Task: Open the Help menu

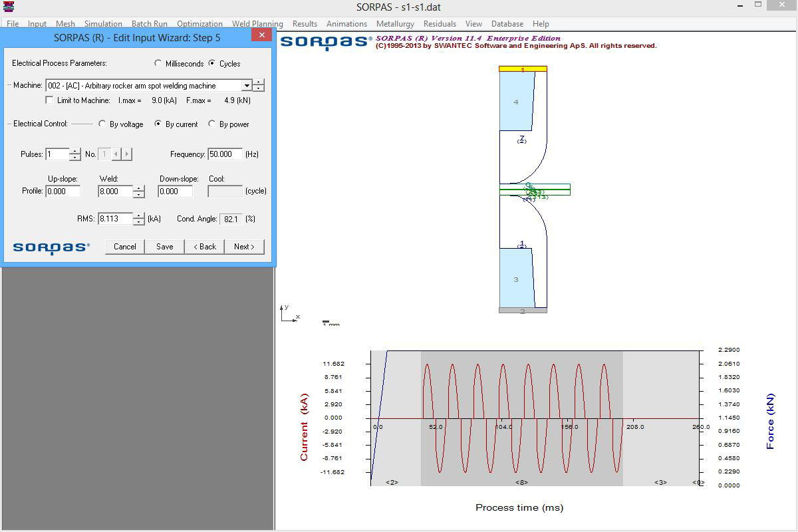Action: pyautogui.click(x=541, y=24)
